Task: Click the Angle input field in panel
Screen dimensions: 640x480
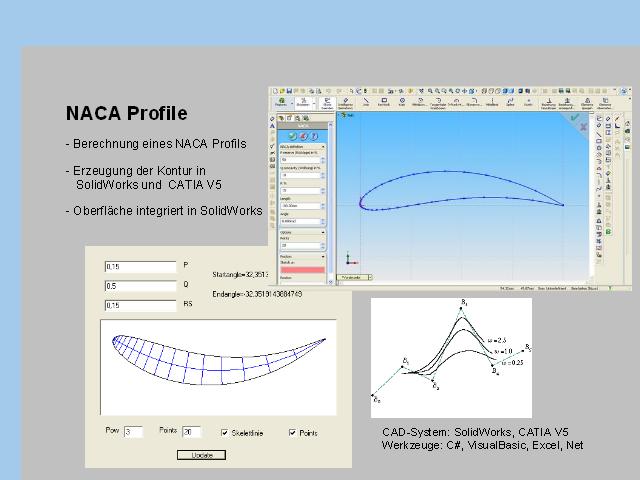Action: pyautogui.click(x=300, y=221)
